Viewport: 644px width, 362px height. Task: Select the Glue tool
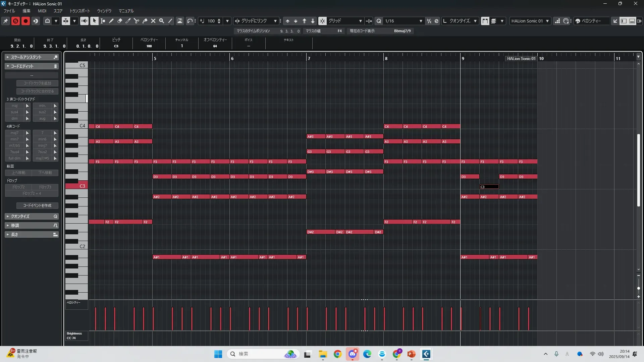pos(145,21)
